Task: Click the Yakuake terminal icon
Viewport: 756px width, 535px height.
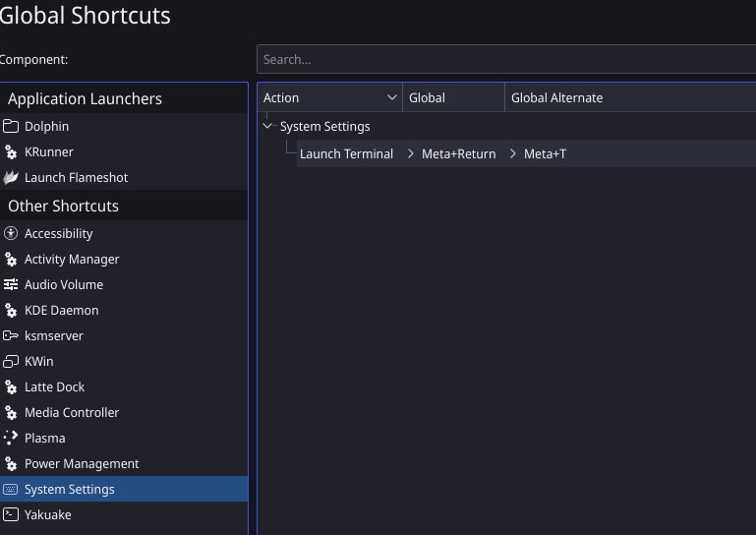Action: click(11, 514)
